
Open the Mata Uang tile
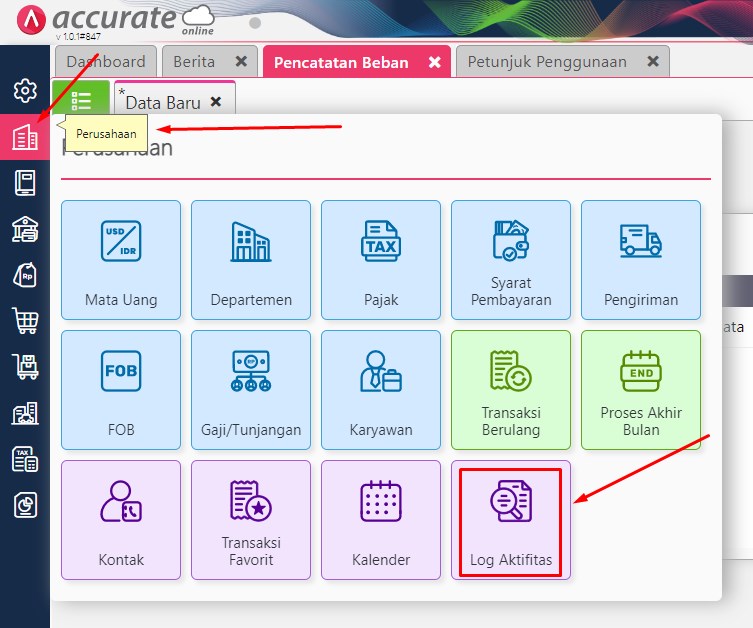pyautogui.click(x=121, y=260)
